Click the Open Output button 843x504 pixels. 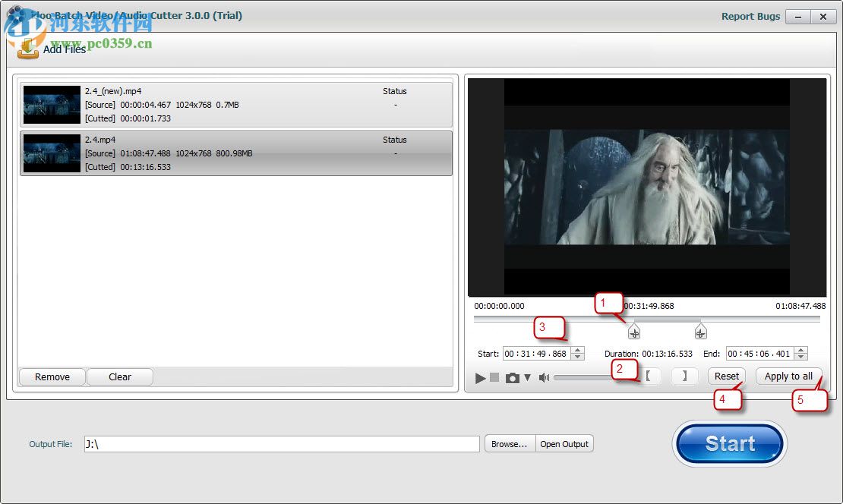(x=564, y=444)
